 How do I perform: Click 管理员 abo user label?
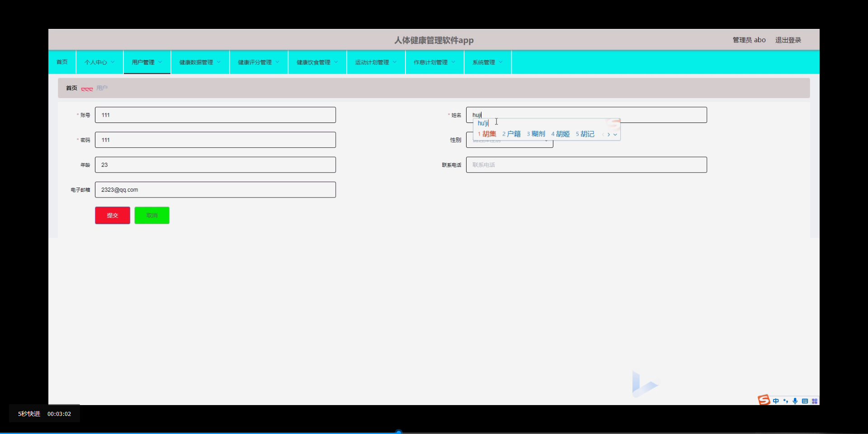coord(749,40)
